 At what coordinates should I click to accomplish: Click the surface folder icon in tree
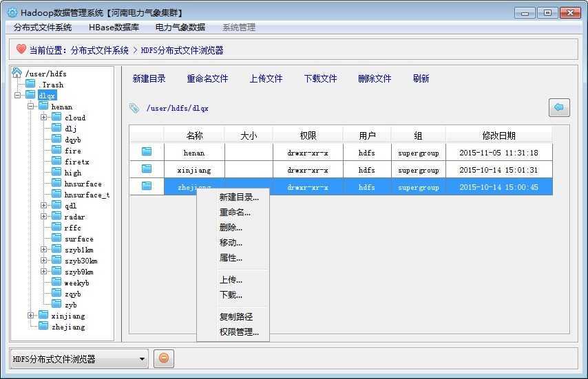(x=56, y=238)
